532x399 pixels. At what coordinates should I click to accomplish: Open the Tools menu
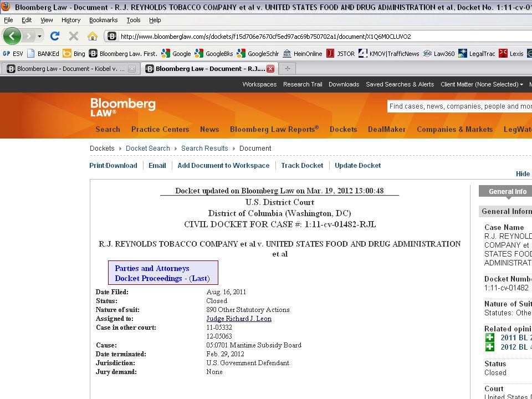(134, 20)
